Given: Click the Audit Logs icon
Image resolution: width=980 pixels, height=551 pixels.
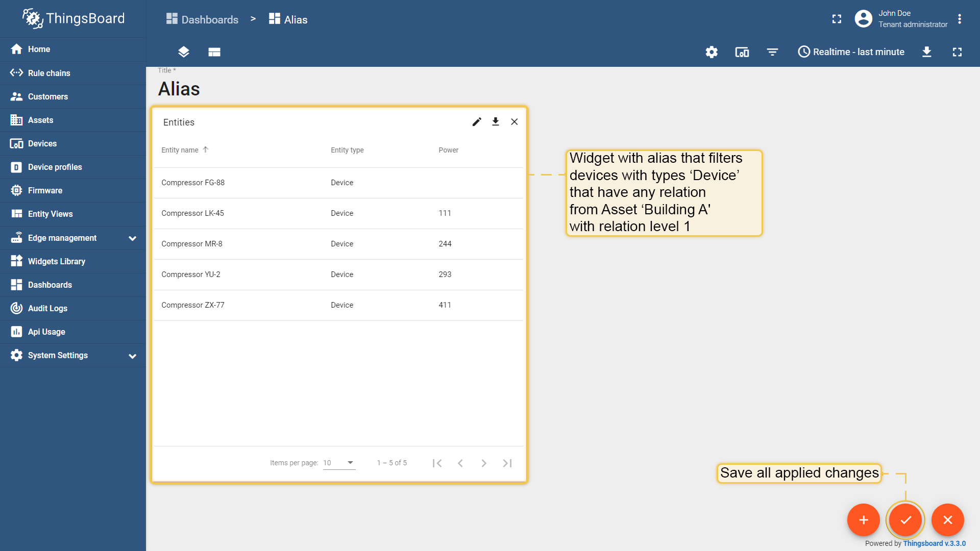Looking at the screenshot, I should click(16, 308).
